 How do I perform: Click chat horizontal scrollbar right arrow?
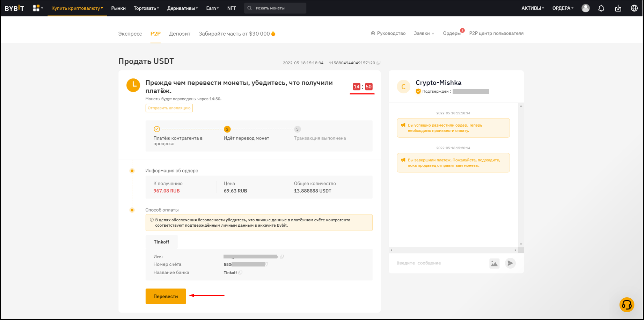[515, 250]
